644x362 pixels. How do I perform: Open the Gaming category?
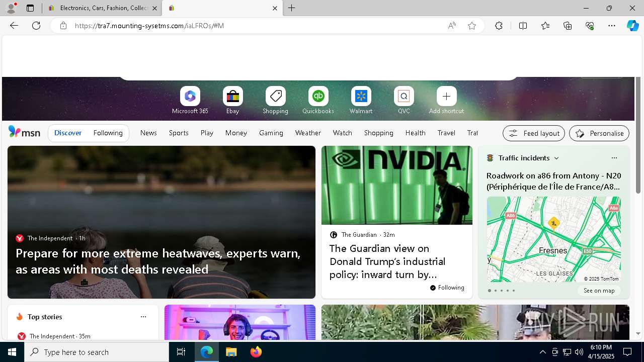[271, 133]
